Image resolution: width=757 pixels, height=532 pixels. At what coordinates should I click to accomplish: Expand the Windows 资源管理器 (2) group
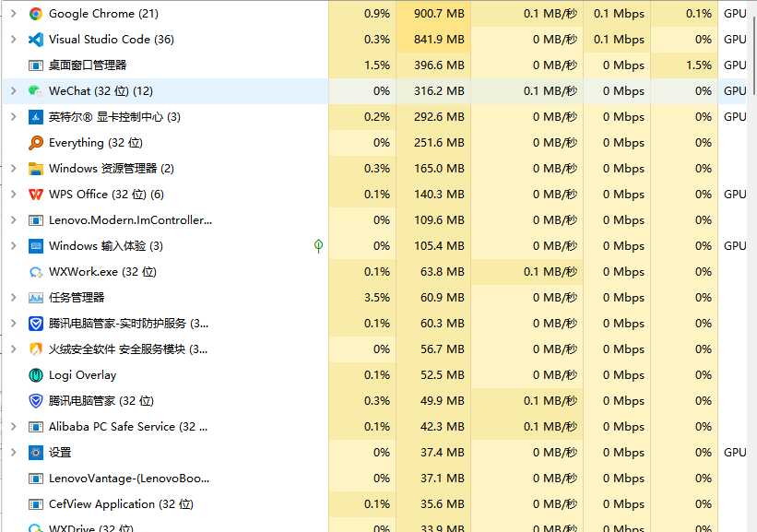coord(14,169)
